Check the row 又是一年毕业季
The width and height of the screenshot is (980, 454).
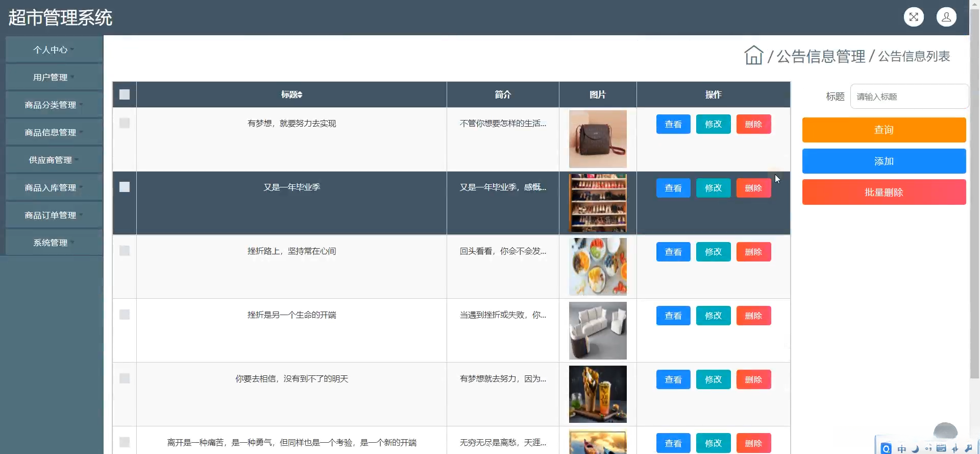[x=125, y=187]
